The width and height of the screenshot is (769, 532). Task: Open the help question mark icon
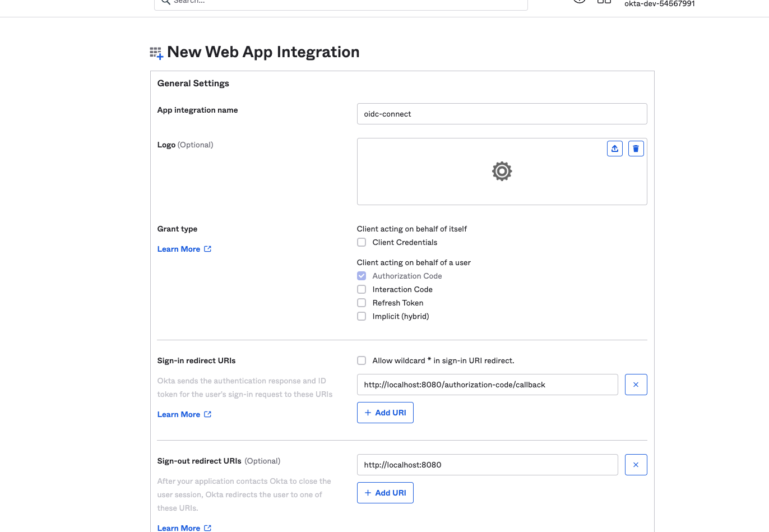[579, 1]
